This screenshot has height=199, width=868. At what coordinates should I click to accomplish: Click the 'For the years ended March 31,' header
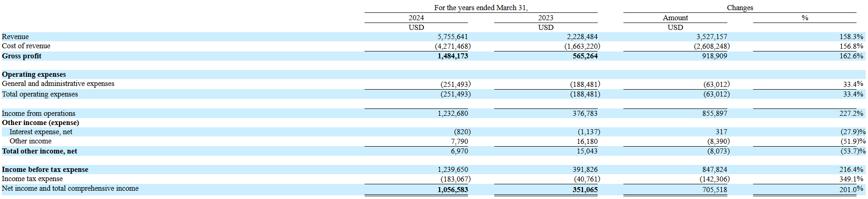coord(481,8)
